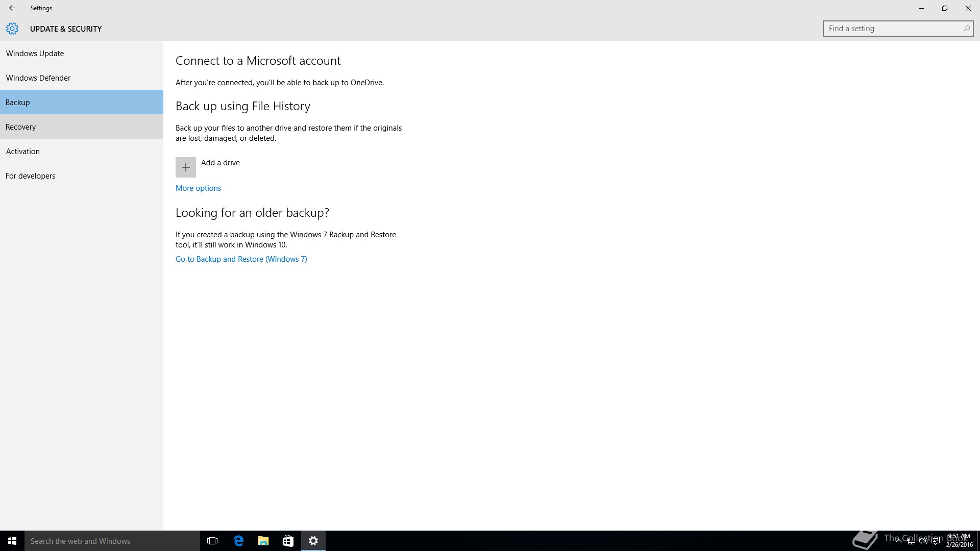Click the Search the web and Windows box

tap(112, 541)
